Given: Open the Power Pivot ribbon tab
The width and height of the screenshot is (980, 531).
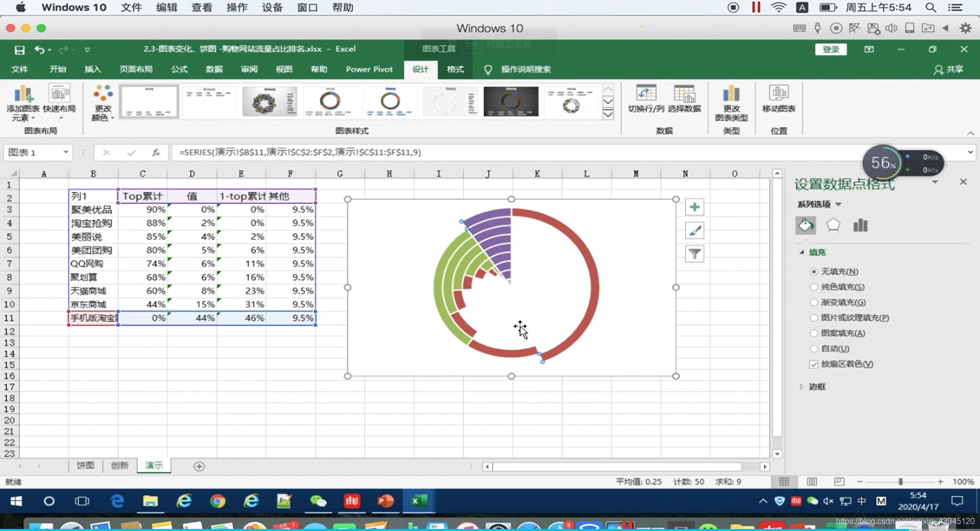Looking at the screenshot, I should tap(369, 69).
